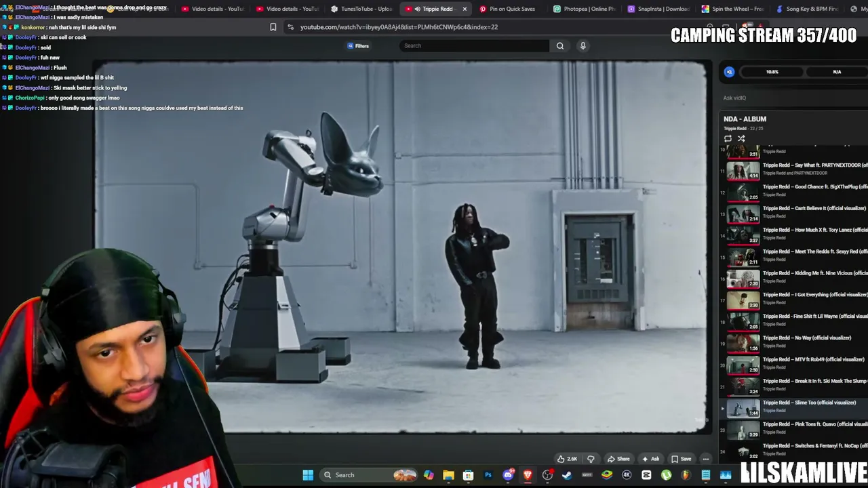
Task: Open the NDA - ALBUM playlist title
Action: [x=745, y=119]
